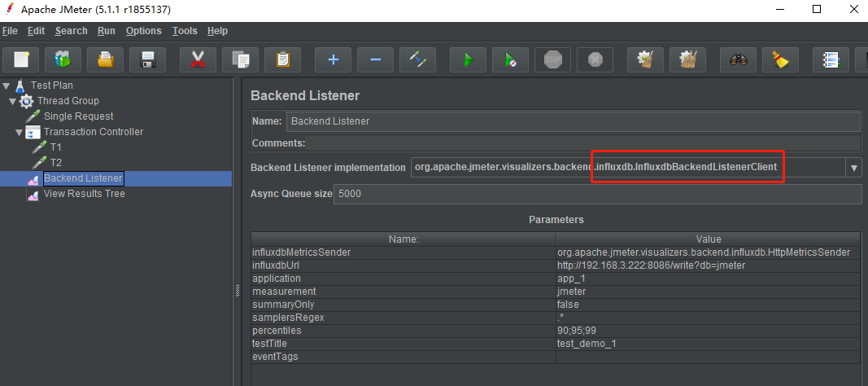
Task: Collapse the Test Plan tree node
Action: (7, 86)
